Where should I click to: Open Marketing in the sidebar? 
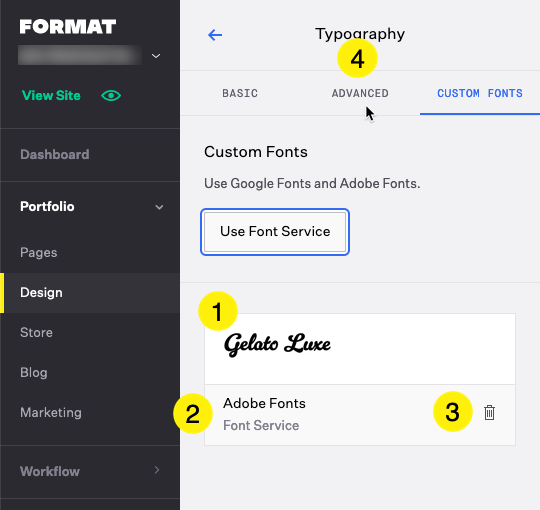[x=51, y=412]
